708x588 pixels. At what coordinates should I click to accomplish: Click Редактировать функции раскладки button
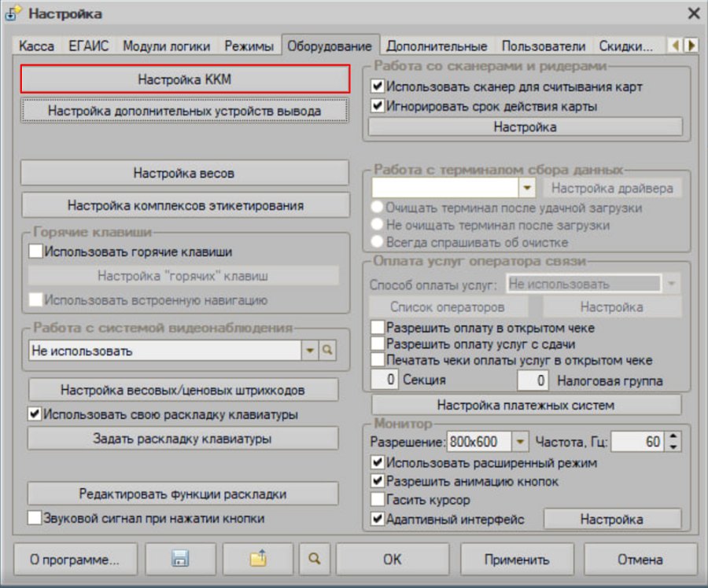pyautogui.click(x=183, y=494)
